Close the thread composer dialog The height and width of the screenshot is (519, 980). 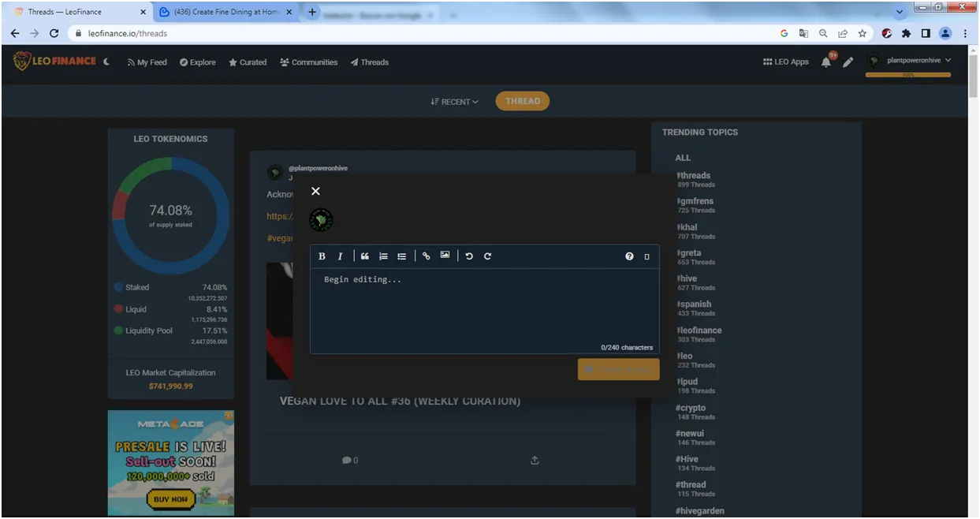(x=315, y=191)
